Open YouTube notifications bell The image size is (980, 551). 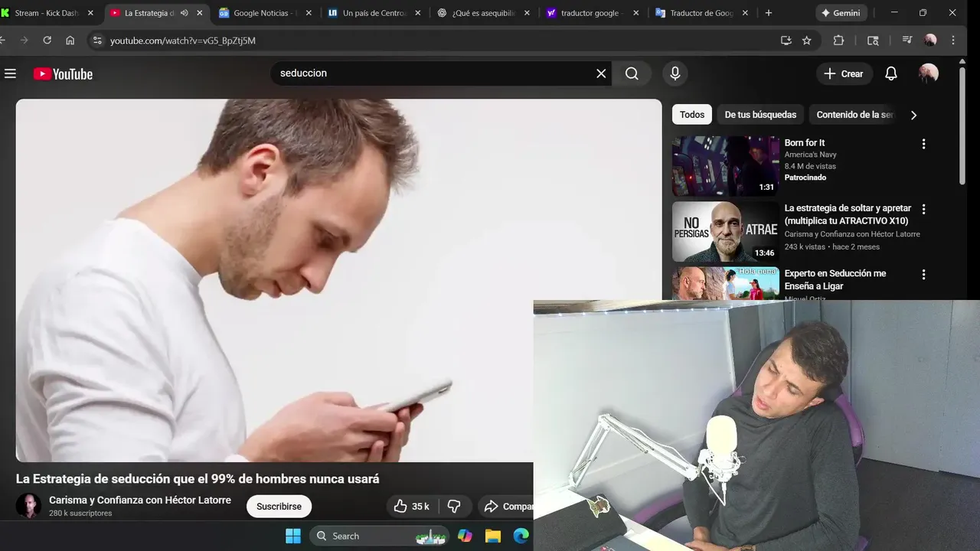click(x=891, y=73)
